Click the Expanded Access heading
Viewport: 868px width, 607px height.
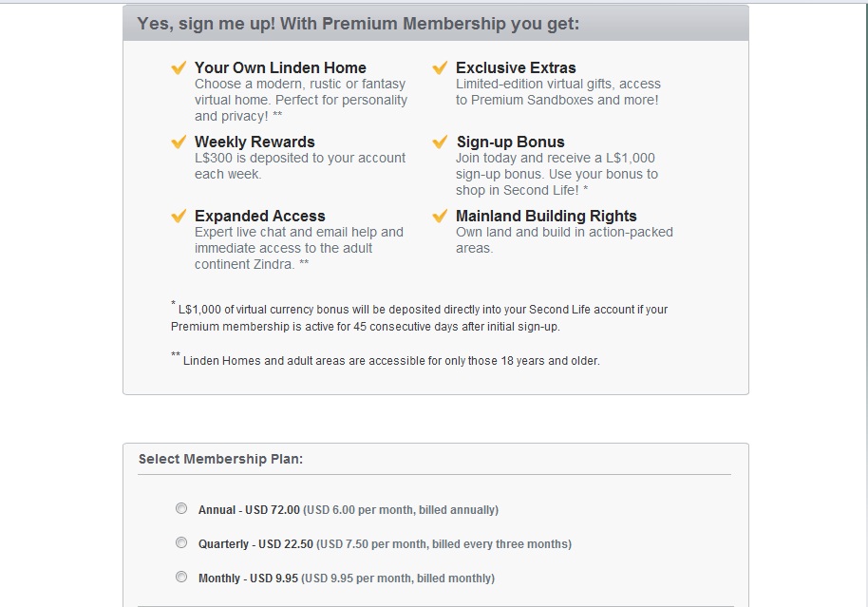tap(260, 217)
